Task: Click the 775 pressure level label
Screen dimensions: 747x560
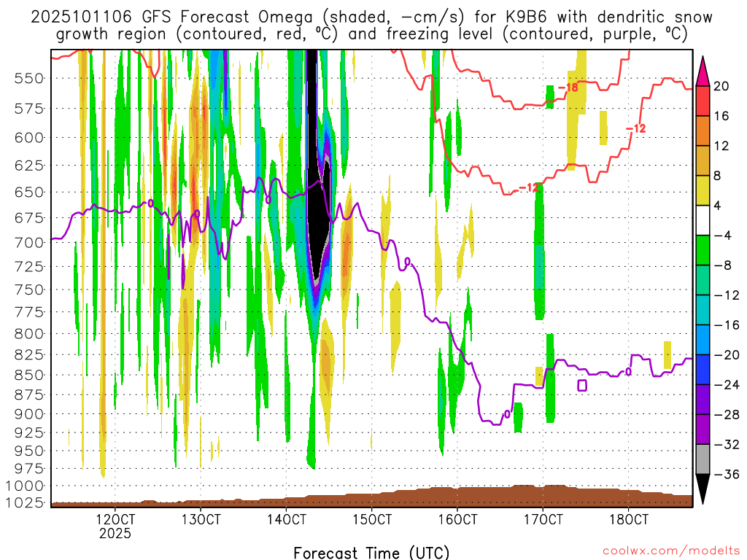Action: coord(29,312)
